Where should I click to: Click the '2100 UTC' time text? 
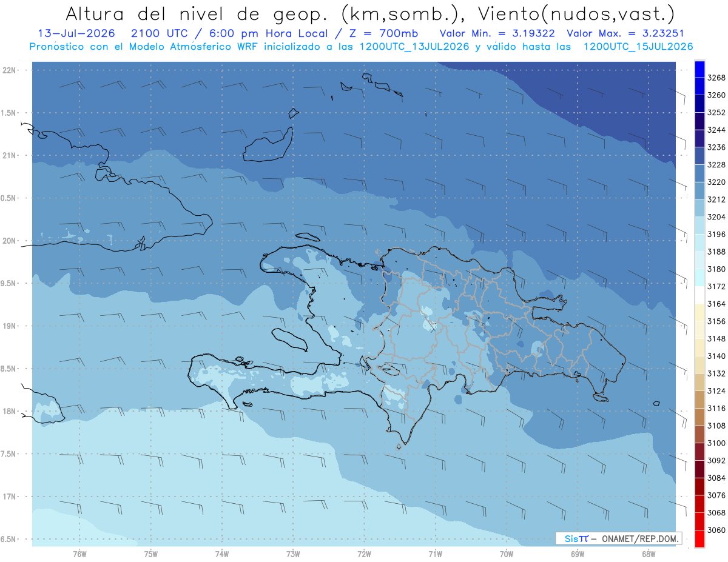(162, 33)
